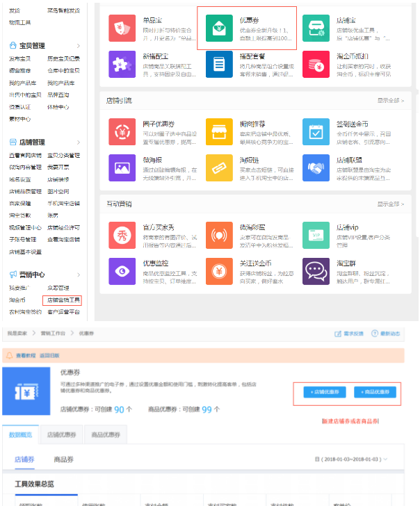This screenshot has height=506, width=420.
Task: Switch to the 数据概览 tab
Action: click(x=21, y=434)
